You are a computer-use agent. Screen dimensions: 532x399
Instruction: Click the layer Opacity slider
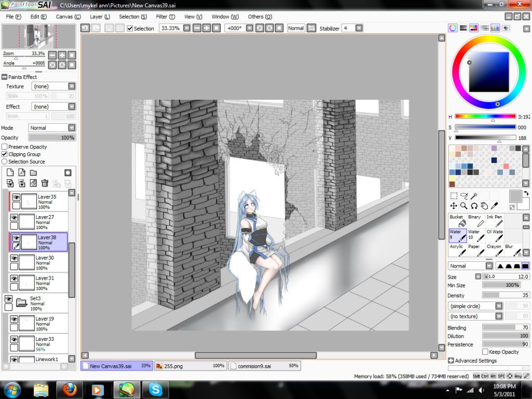pos(52,137)
